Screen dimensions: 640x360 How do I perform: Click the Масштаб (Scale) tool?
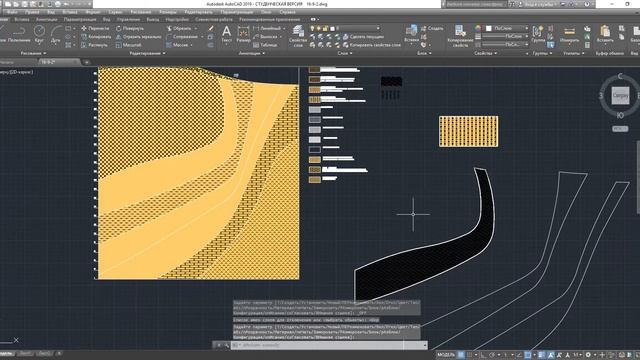point(129,45)
